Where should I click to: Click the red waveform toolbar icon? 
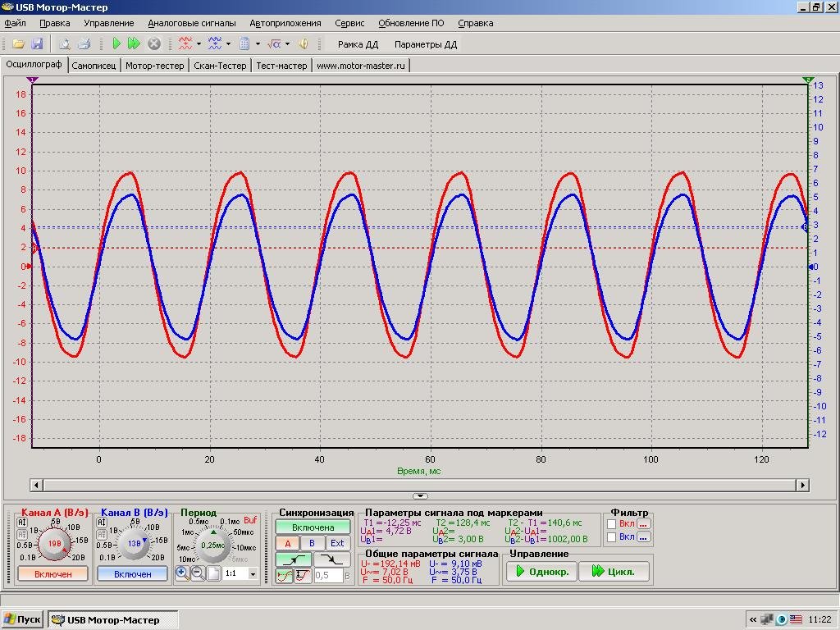185,44
